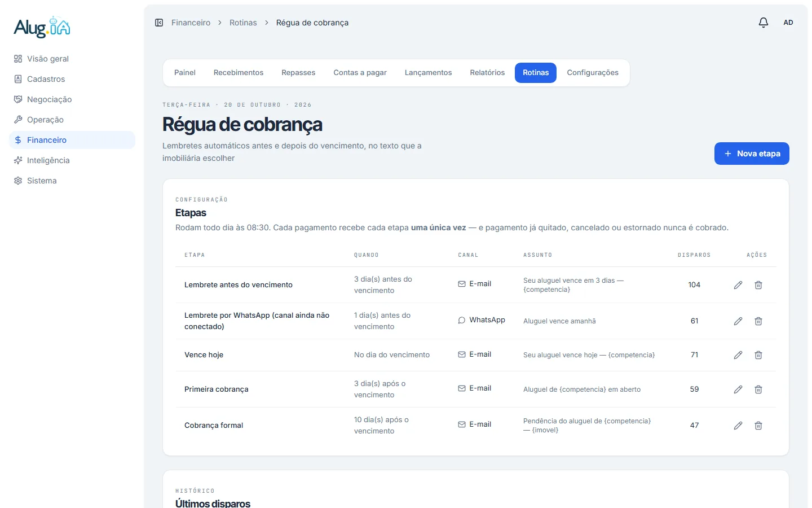812x508 pixels.
Task: Edit the 'Lembrete antes do vencimento' step
Action: [738, 285]
